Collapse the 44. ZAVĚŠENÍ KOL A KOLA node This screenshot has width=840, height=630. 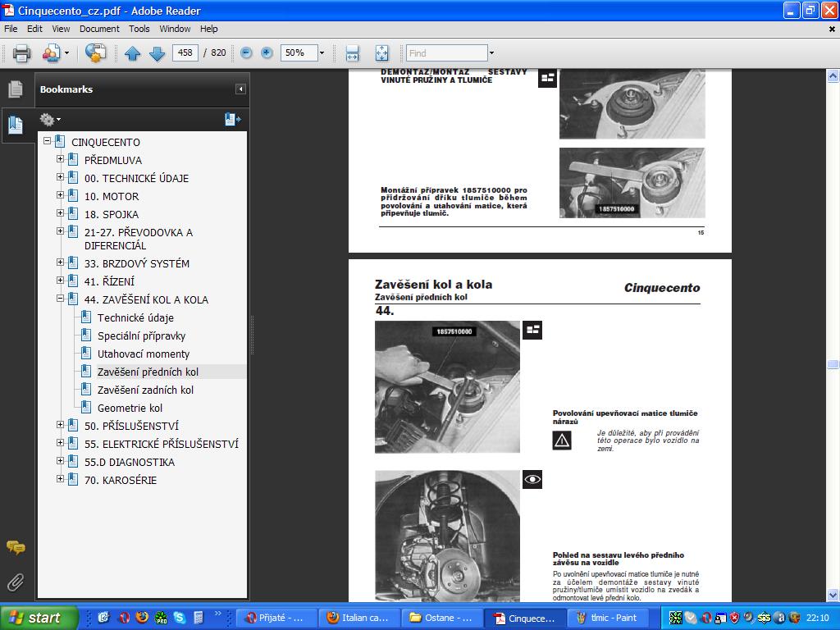pyautogui.click(x=61, y=299)
